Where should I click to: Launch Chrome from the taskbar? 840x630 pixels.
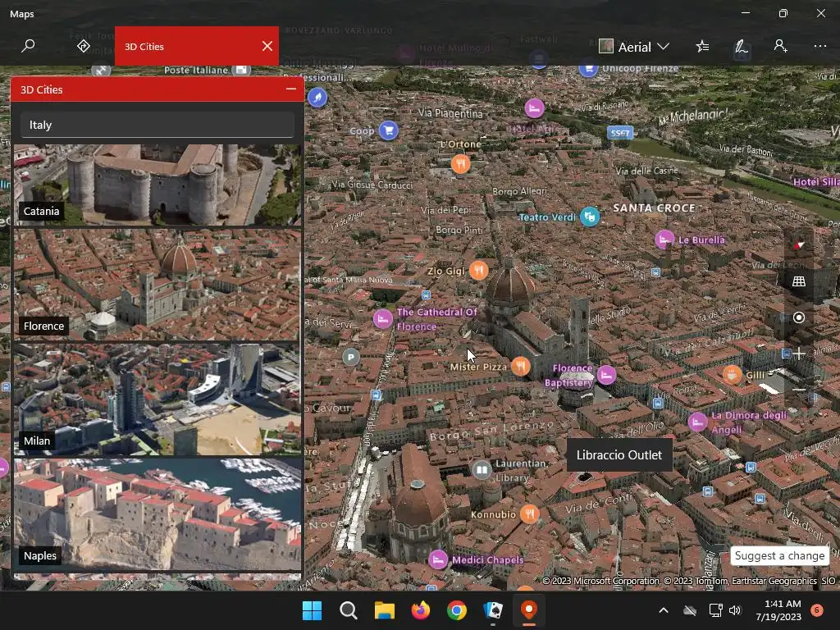(x=456, y=610)
